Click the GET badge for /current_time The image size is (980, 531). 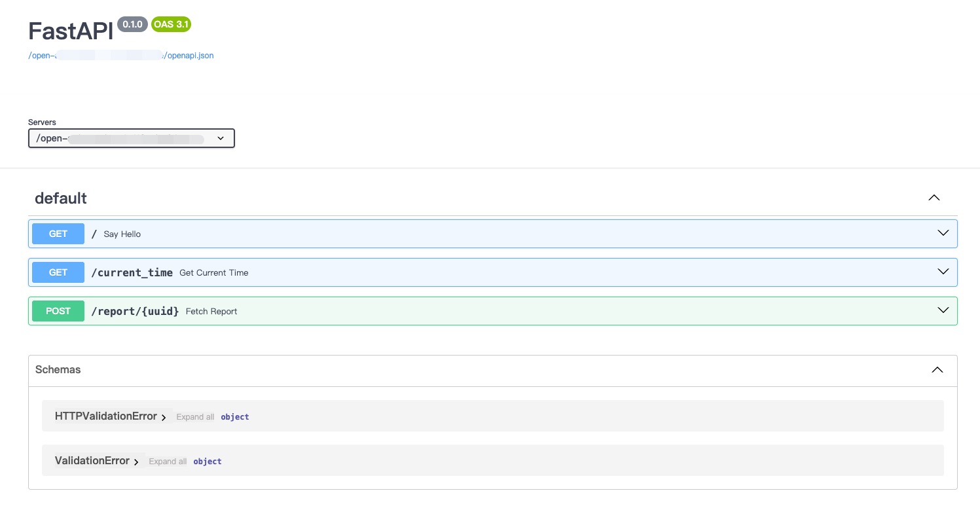(x=58, y=272)
